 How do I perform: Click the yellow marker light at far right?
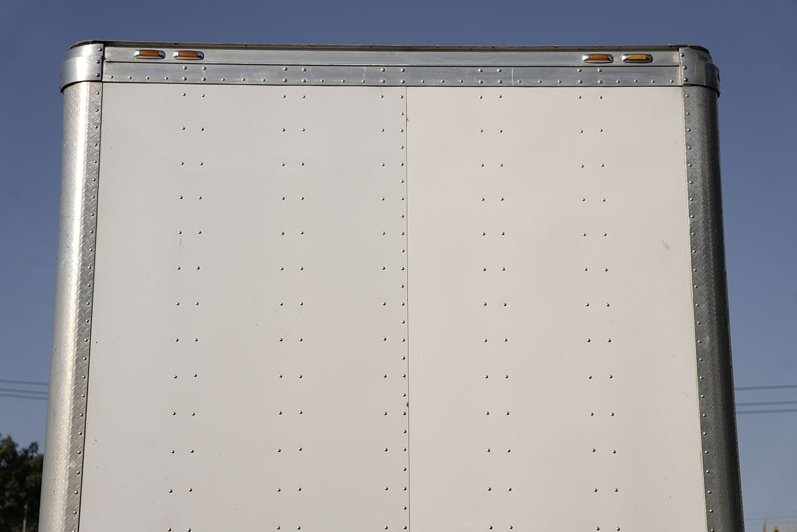(637, 58)
